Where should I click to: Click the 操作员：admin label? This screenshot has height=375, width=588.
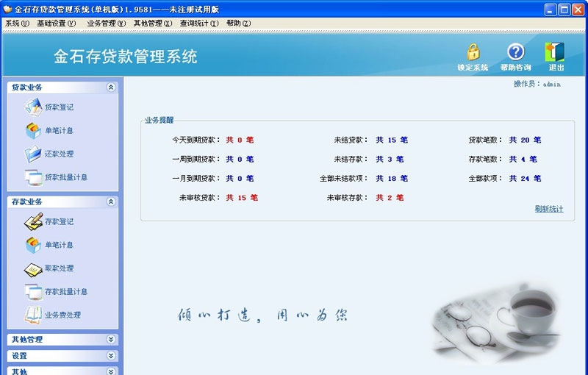537,84
